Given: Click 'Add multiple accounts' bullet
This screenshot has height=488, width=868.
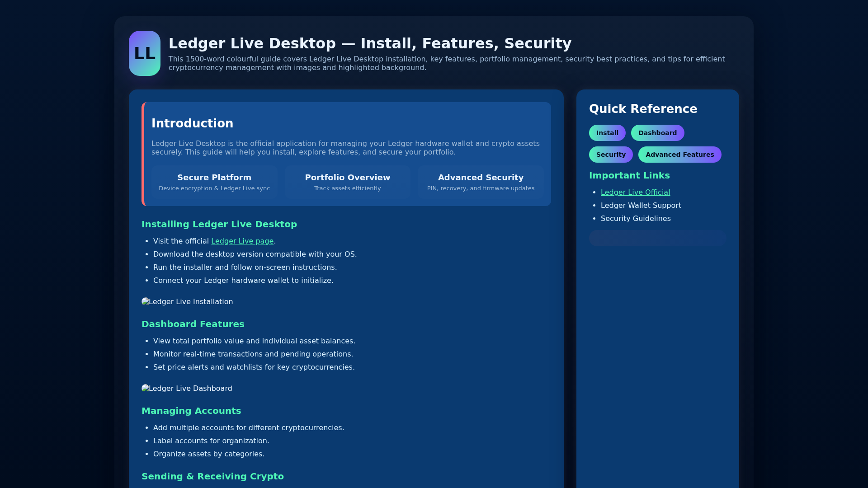Looking at the screenshot, I should click(x=249, y=428).
